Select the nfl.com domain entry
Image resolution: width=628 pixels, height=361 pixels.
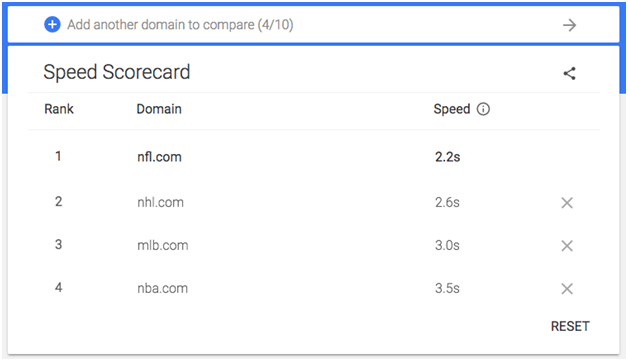[x=159, y=157]
